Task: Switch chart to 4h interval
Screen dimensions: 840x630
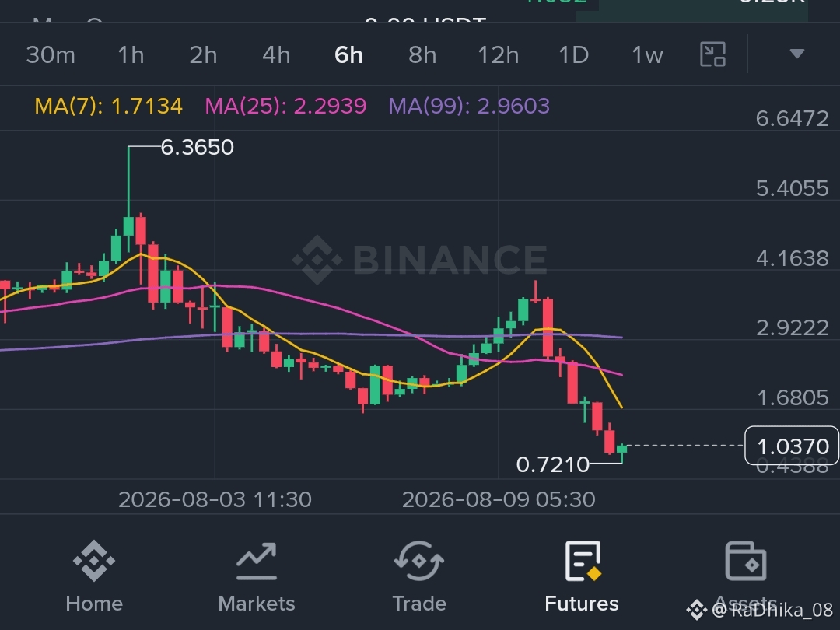Action: [x=276, y=54]
